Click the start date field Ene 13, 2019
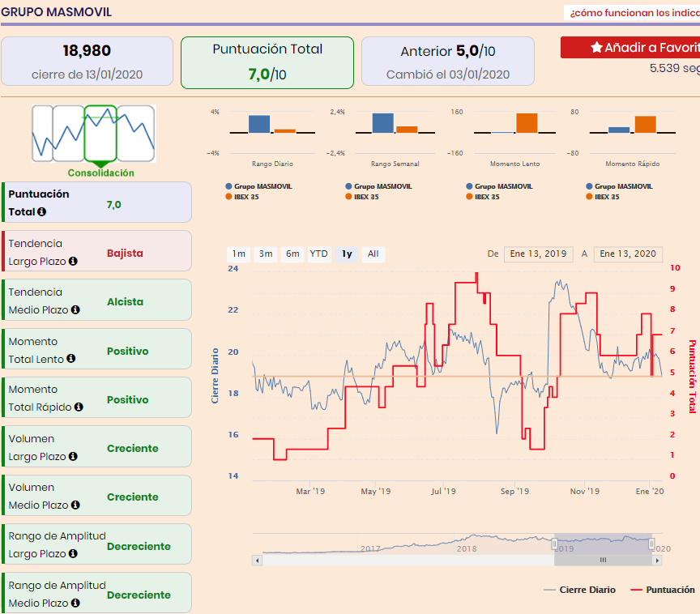The height and width of the screenshot is (614, 700). pos(539,254)
